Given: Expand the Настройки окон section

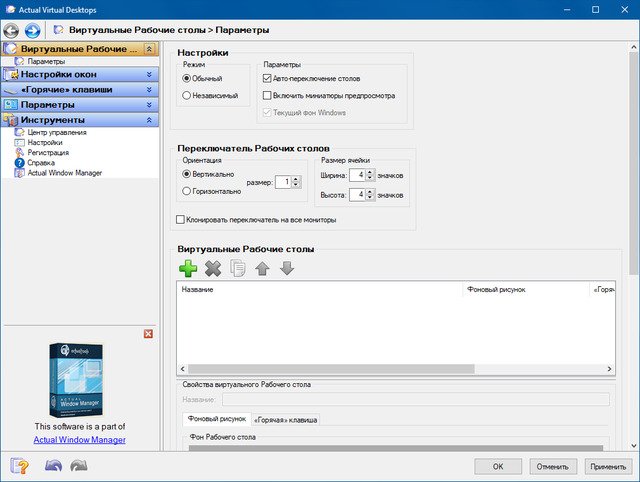Looking at the screenshot, I should coord(150,74).
